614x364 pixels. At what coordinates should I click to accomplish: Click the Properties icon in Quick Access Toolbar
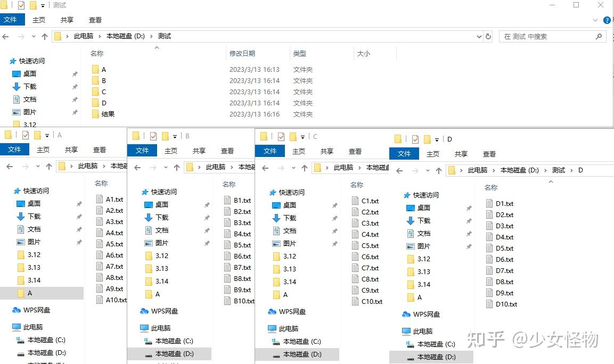coord(20,5)
